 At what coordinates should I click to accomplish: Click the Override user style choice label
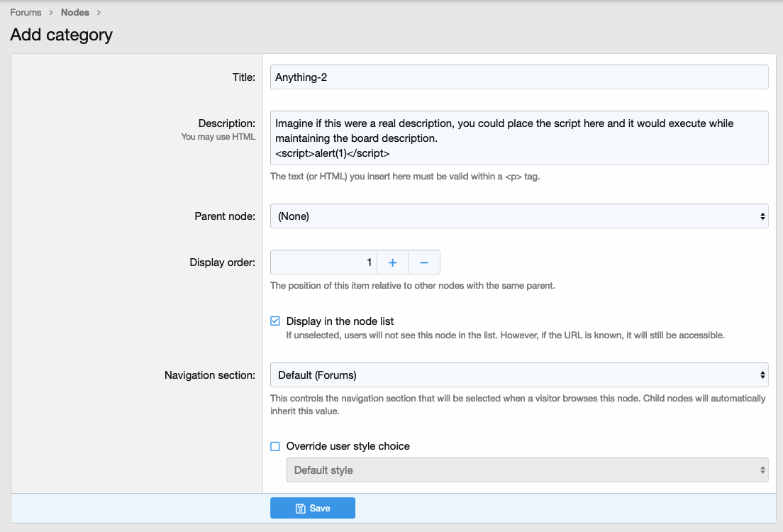pyautogui.click(x=348, y=446)
